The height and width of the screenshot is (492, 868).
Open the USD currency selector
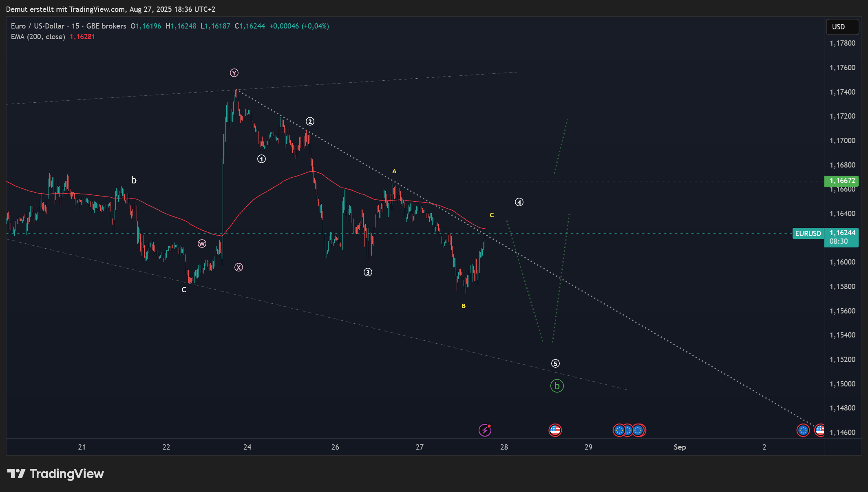pyautogui.click(x=842, y=27)
